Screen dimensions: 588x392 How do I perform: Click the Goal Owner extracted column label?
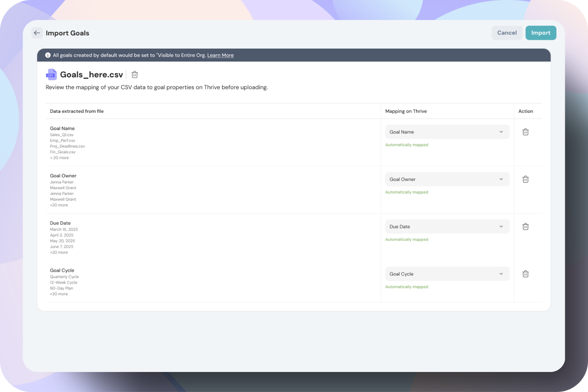click(x=63, y=176)
